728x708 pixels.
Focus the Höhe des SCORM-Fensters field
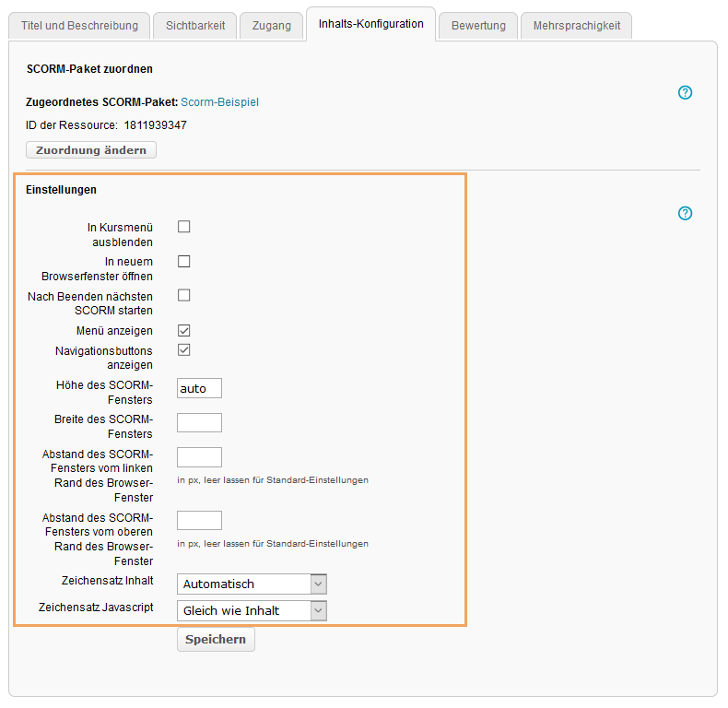(x=199, y=389)
